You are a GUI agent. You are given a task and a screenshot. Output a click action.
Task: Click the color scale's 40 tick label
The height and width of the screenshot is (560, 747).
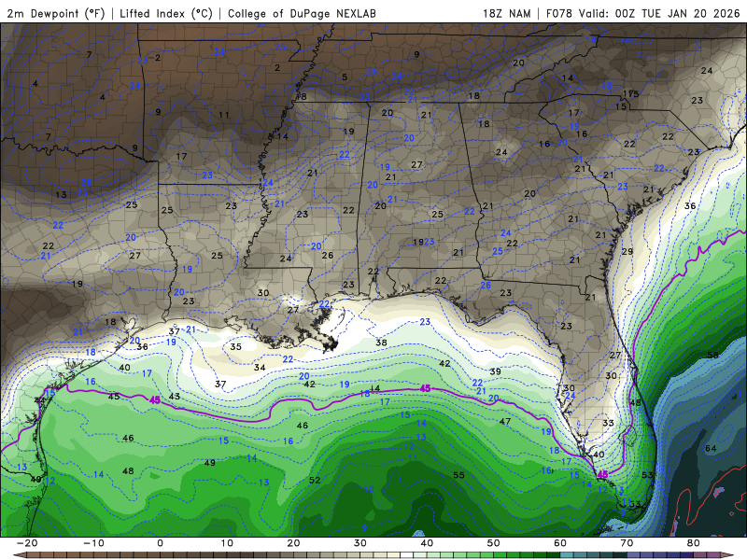tap(427, 543)
